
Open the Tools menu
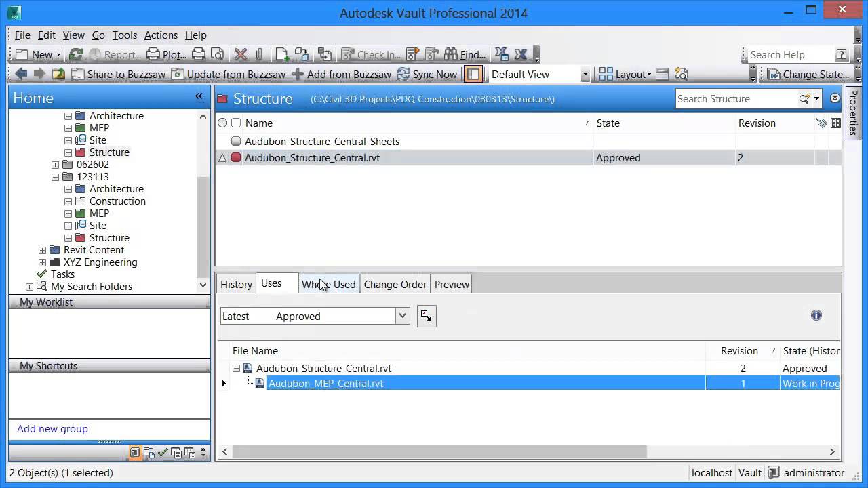(125, 35)
